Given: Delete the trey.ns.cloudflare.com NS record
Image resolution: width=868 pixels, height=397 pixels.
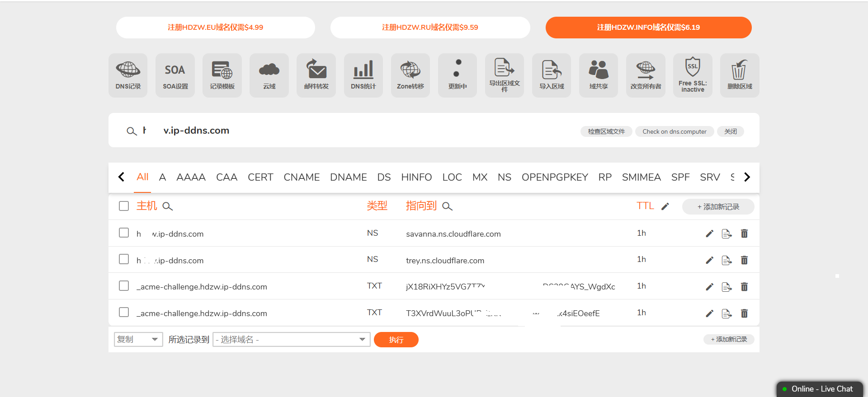Looking at the screenshot, I should point(744,260).
